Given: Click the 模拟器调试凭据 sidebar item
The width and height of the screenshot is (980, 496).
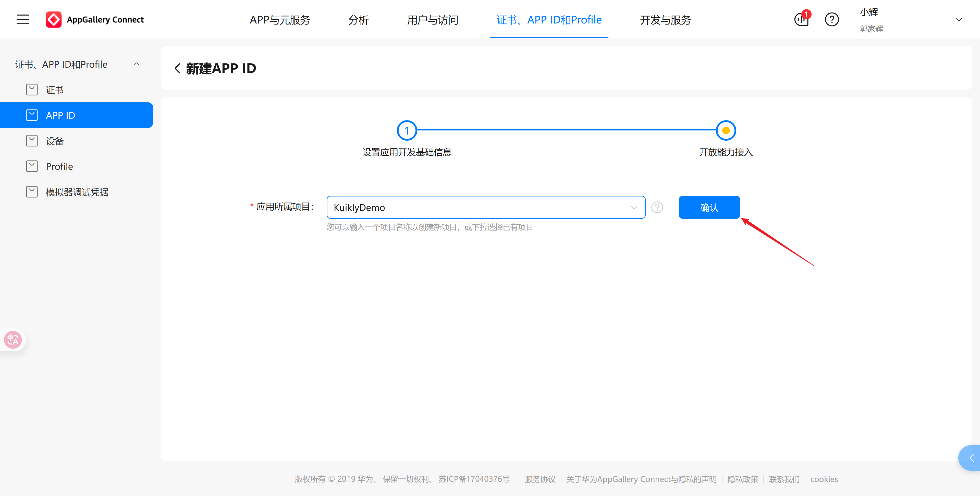Looking at the screenshot, I should click(76, 191).
